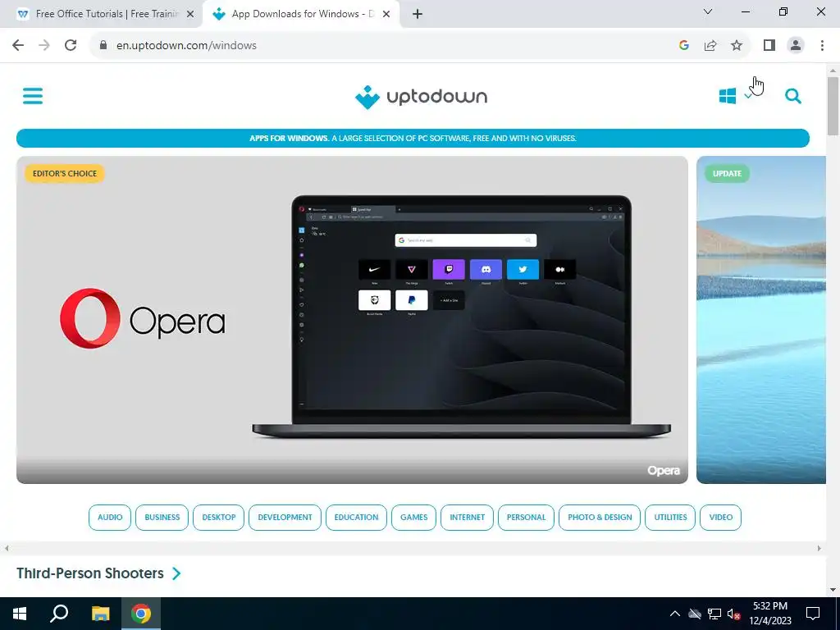Open the taskbar clock and date

769,614
